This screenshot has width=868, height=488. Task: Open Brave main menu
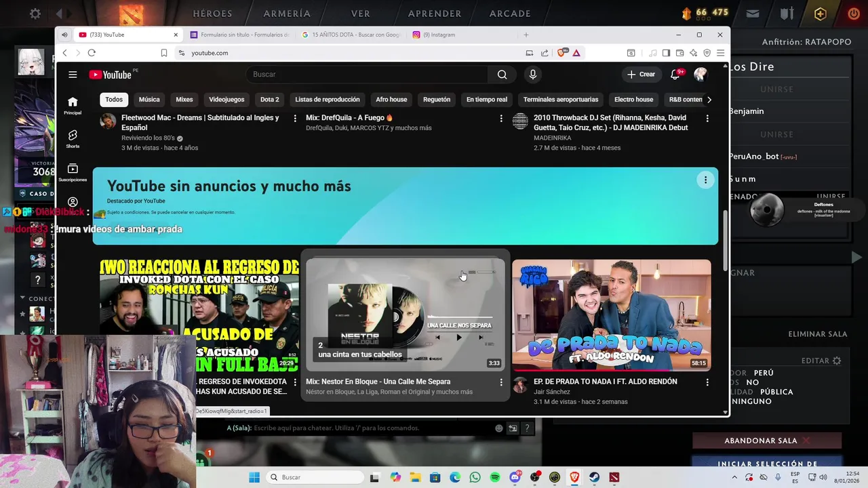720,53
